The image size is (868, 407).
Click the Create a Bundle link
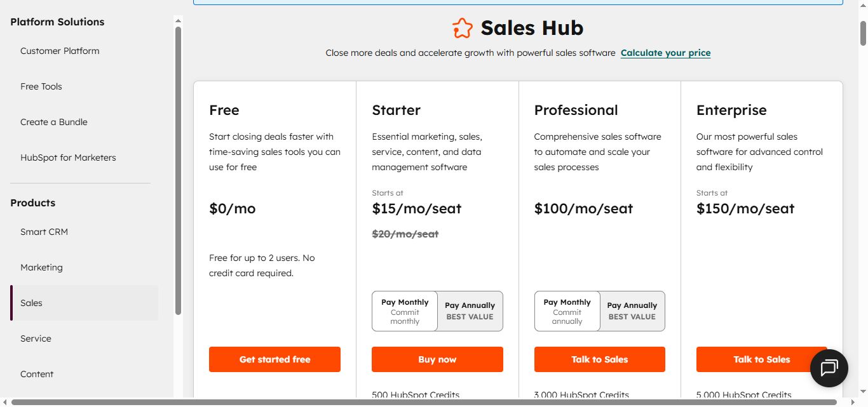(53, 122)
